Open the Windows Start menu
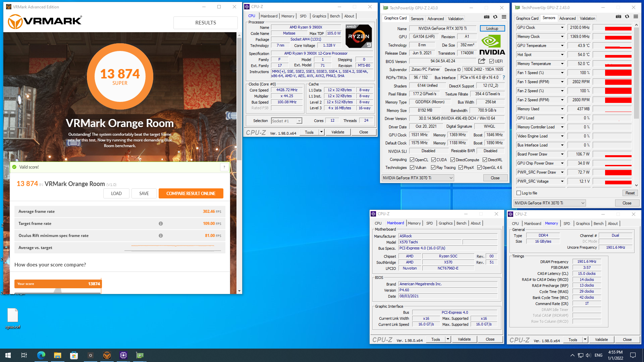The height and width of the screenshot is (362, 644). (8, 355)
